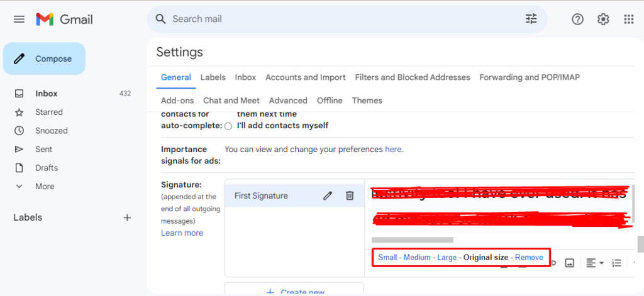Open the Themes settings tab
The height and width of the screenshot is (296, 644).
coord(367,101)
